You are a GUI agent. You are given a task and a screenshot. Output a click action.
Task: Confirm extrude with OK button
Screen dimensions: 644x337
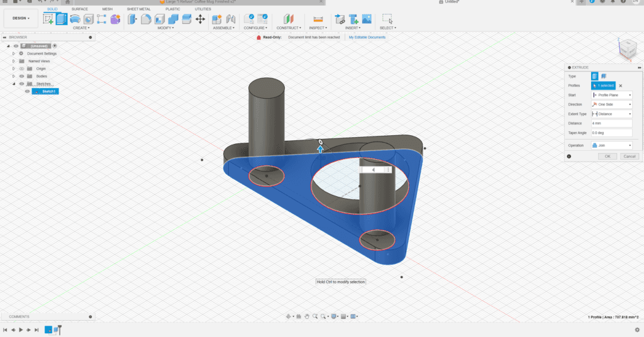(608, 157)
